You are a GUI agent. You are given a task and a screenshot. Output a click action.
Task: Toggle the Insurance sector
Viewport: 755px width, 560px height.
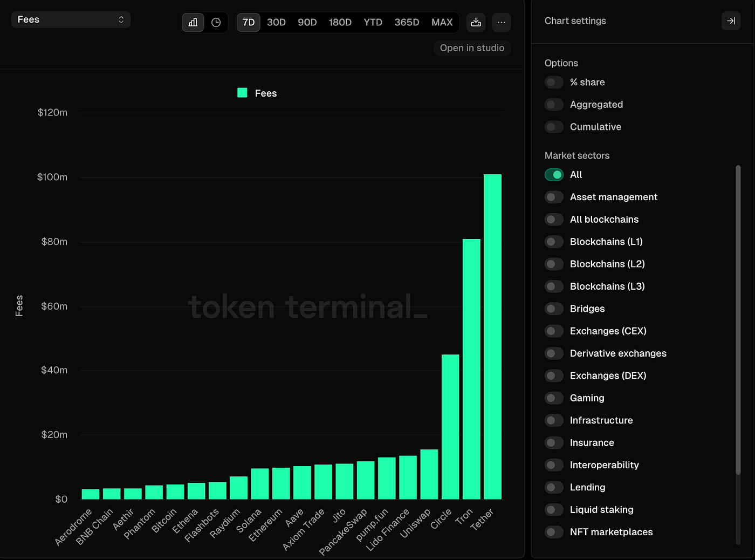pyautogui.click(x=554, y=443)
